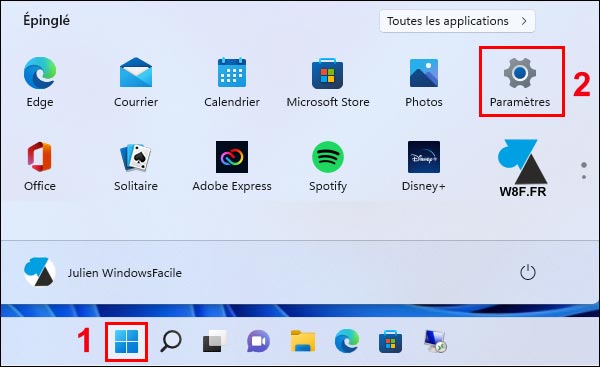Launch Adobe Express
Image resolution: width=600 pixels, height=367 pixels.
tap(232, 166)
